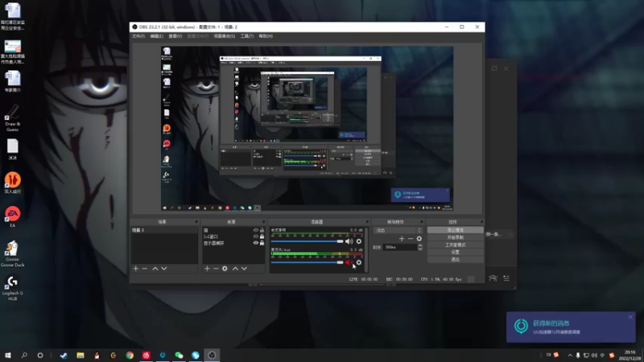Pop out the Controls dock panel
This screenshot has width=644, height=362.
481,222
